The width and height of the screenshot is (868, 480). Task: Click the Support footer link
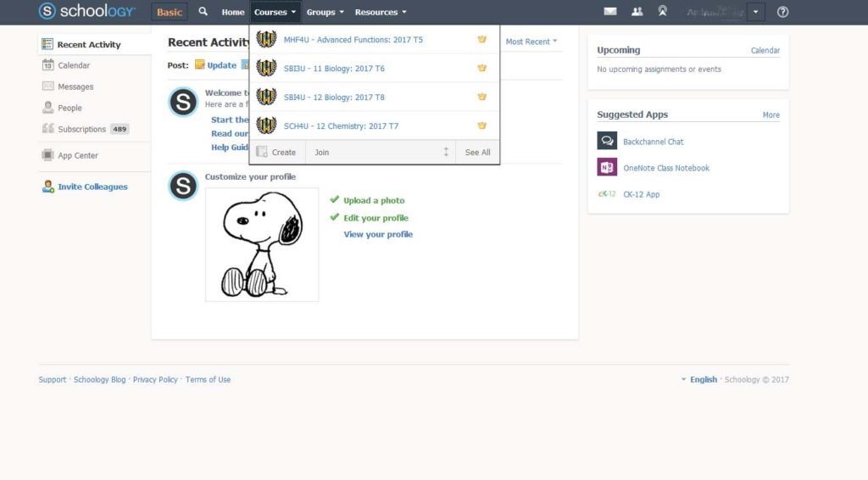(x=52, y=379)
